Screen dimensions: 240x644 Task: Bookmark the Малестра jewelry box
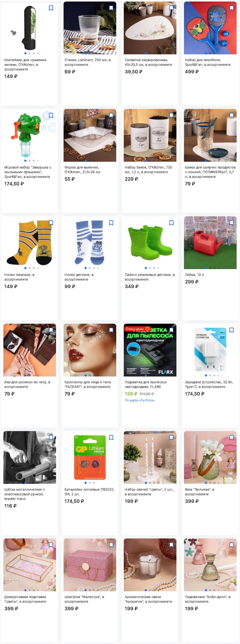coord(111,545)
